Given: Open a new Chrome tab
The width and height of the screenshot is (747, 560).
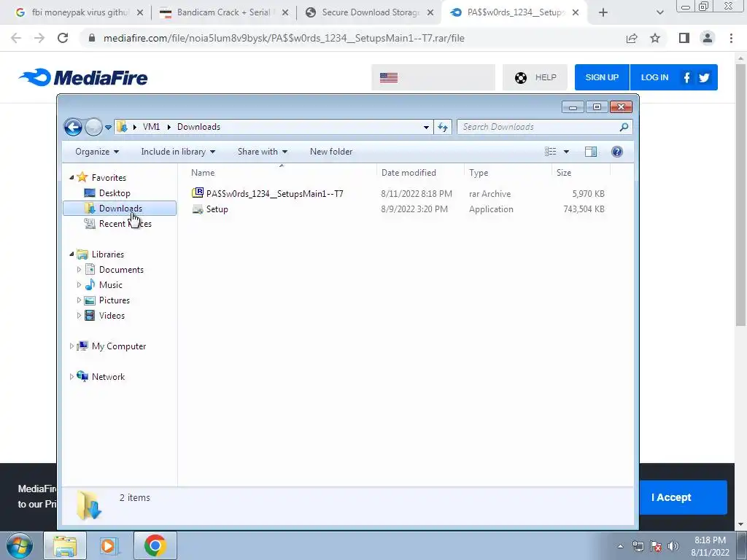Looking at the screenshot, I should point(603,13).
